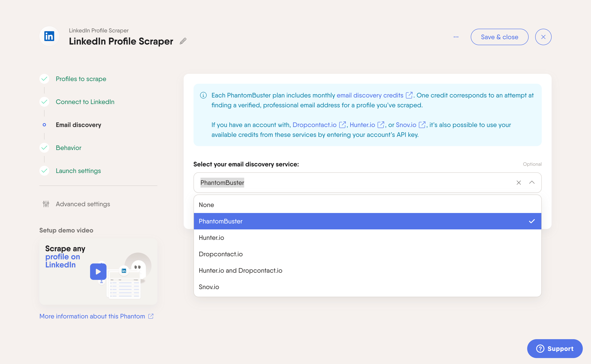Click the pencil icon to rename the Phantom
The height and width of the screenshot is (364, 591).
[x=183, y=41]
